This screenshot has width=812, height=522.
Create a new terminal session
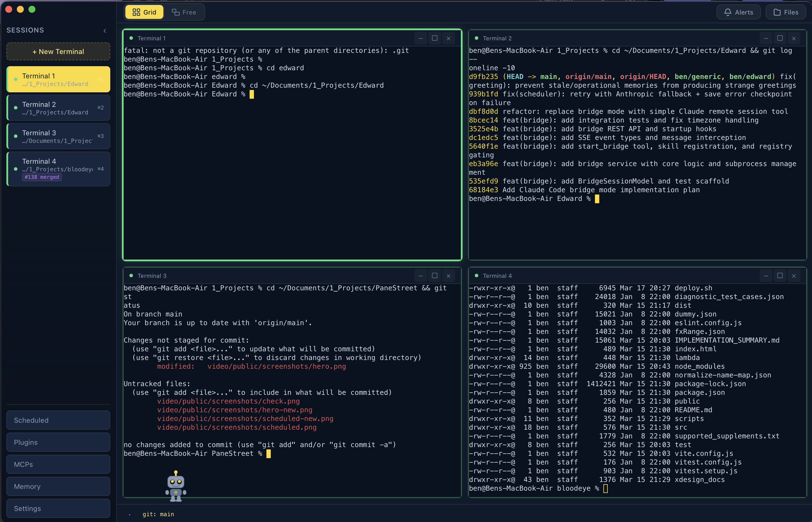pyautogui.click(x=58, y=51)
